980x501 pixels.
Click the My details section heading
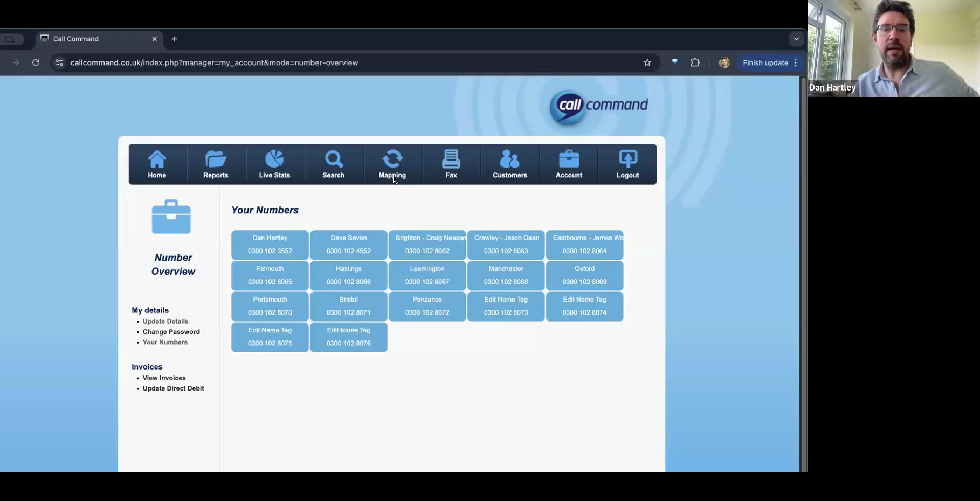(x=150, y=310)
